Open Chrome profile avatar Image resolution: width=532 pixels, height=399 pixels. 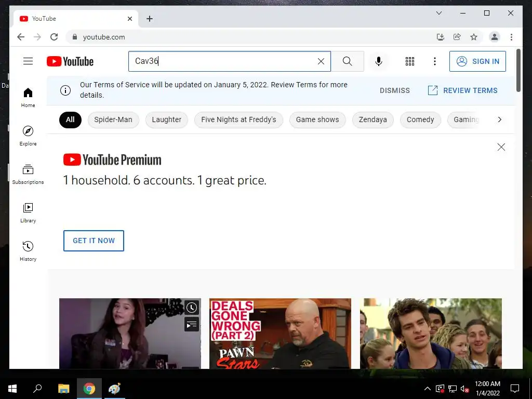495,37
